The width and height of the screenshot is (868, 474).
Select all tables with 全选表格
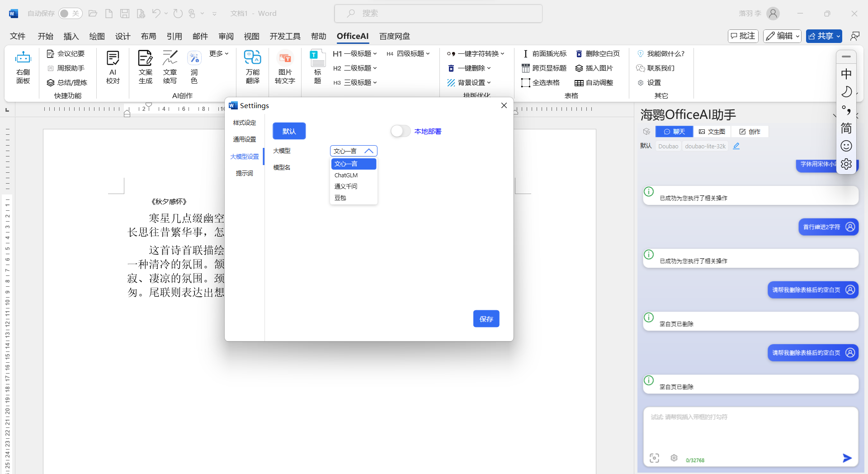click(x=541, y=83)
